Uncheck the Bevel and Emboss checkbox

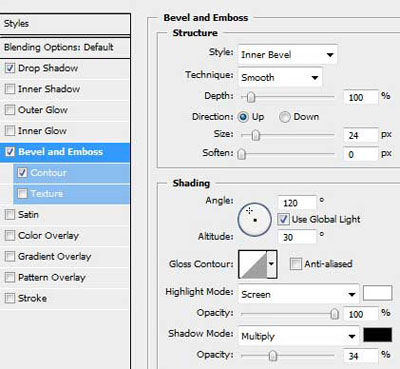(10, 152)
